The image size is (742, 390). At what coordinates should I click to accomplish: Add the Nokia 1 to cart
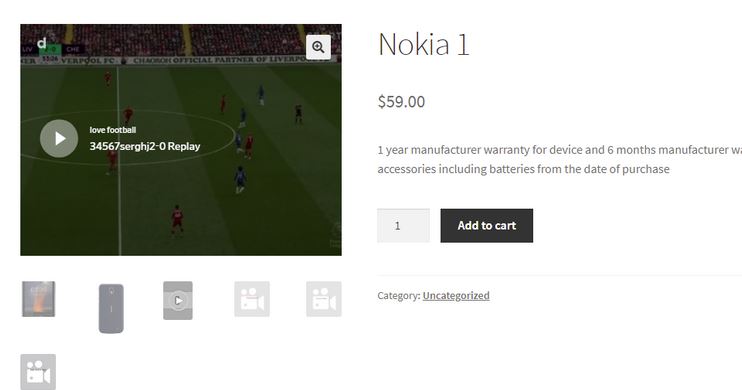[x=486, y=226]
